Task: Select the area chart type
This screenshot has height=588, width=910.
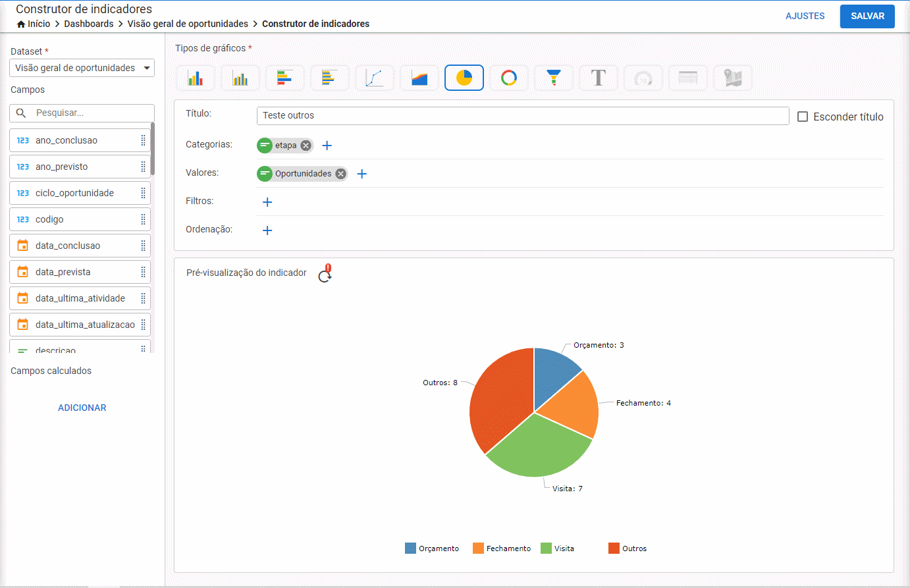Action: tap(419, 78)
